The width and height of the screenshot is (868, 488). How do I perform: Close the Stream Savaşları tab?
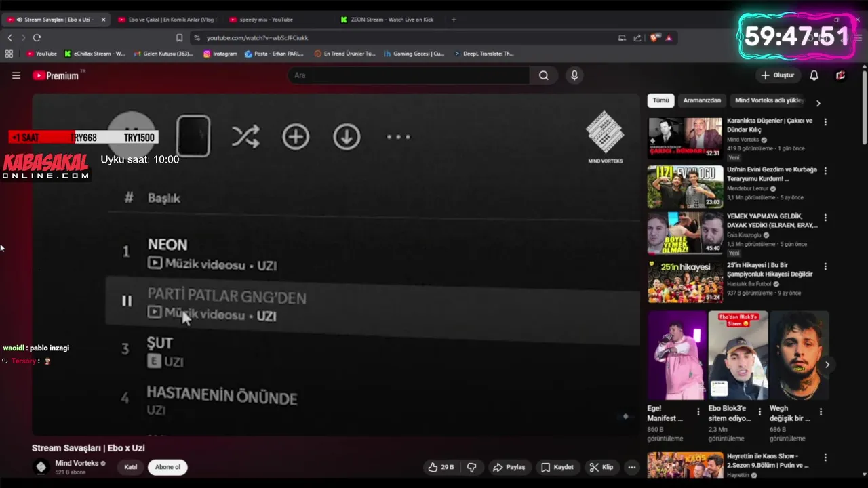click(103, 20)
